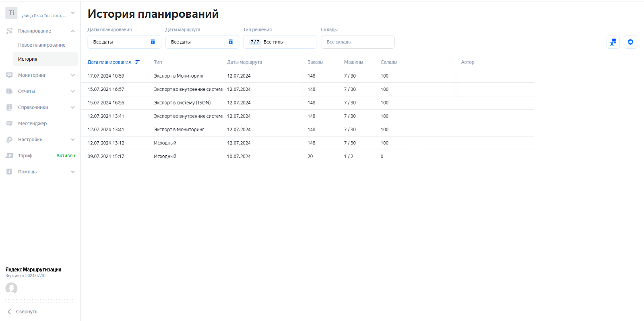
Task: Go to Новое планирование
Action: coord(42,45)
